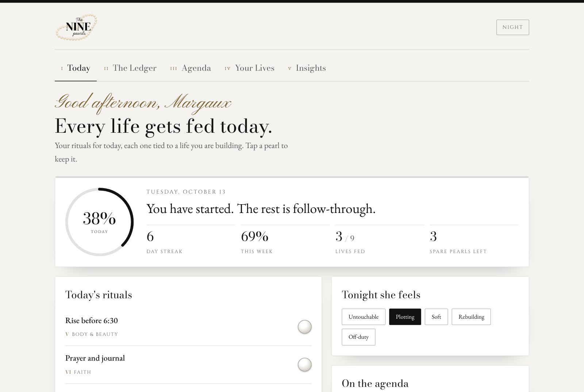Click the On the agenda heading

(x=375, y=383)
